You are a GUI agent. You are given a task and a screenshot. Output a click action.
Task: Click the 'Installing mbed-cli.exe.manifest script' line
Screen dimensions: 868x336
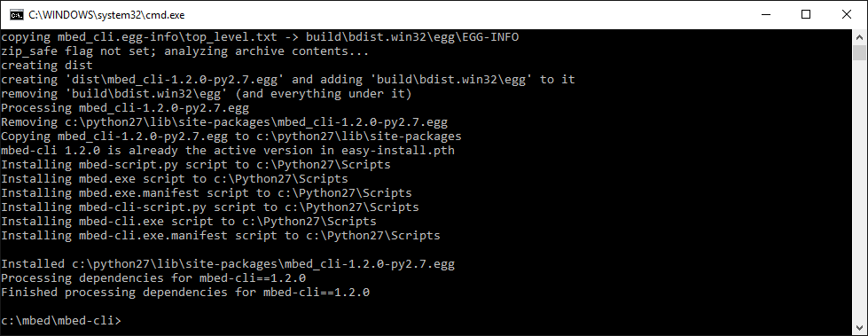pyautogui.click(x=221, y=236)
